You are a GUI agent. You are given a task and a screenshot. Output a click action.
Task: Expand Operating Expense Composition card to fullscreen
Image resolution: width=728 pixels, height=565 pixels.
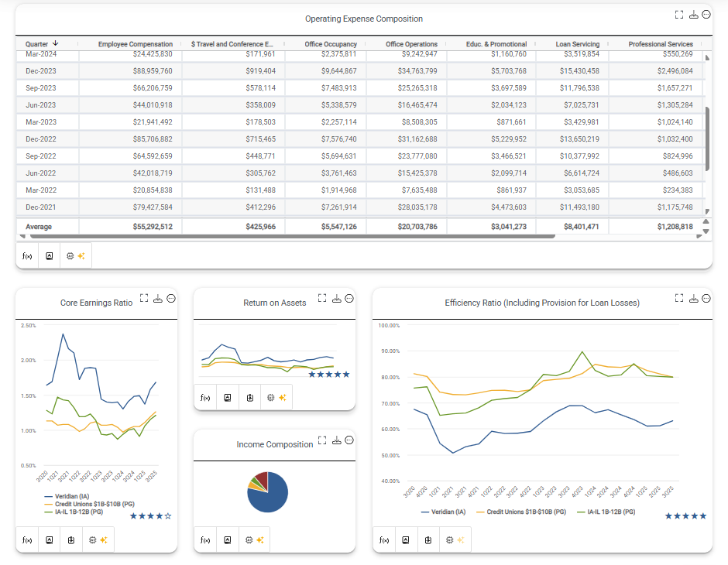point(678,15)
